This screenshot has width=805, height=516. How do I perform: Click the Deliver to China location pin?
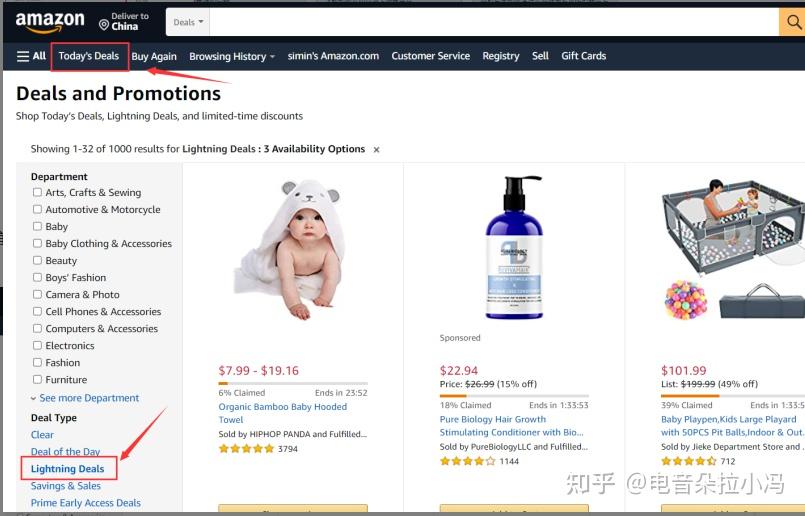click(104, 25)
